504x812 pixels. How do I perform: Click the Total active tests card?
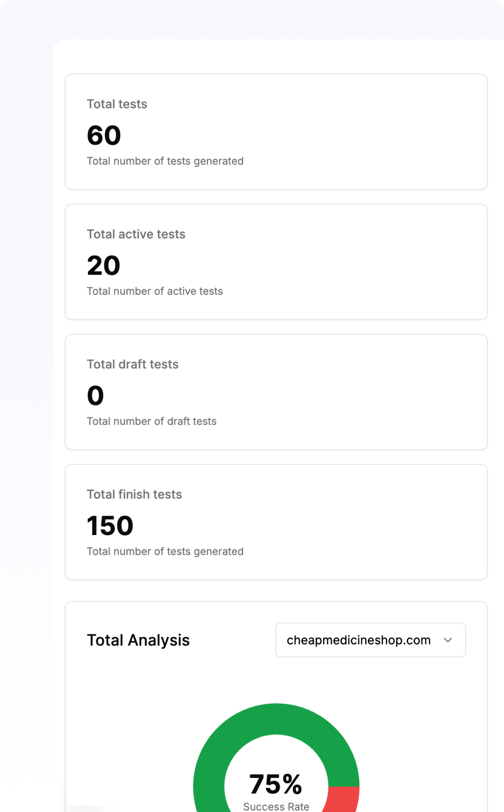(x=276, y=262)
